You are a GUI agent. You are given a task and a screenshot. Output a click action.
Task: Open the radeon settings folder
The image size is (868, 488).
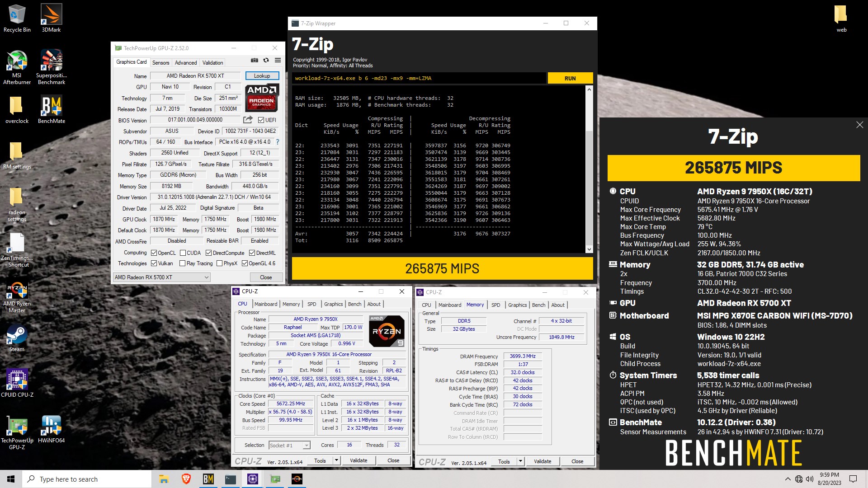(17, 204)
